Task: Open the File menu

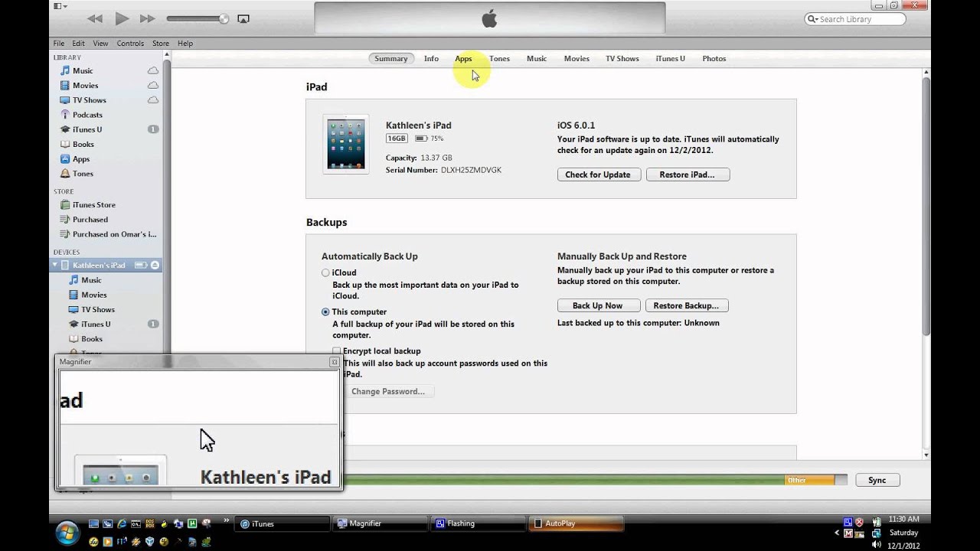Action: pos(59,44)
